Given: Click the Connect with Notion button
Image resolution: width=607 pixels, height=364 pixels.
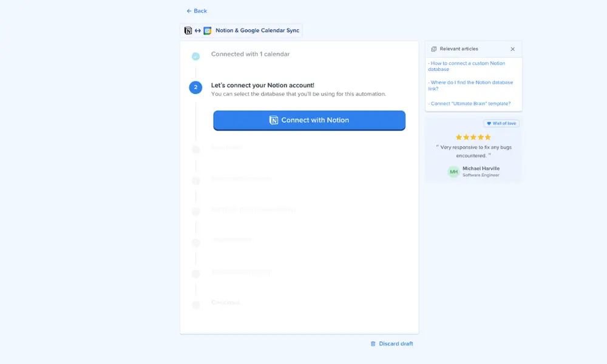Looking at the screenshot, I should click(310, 120).
